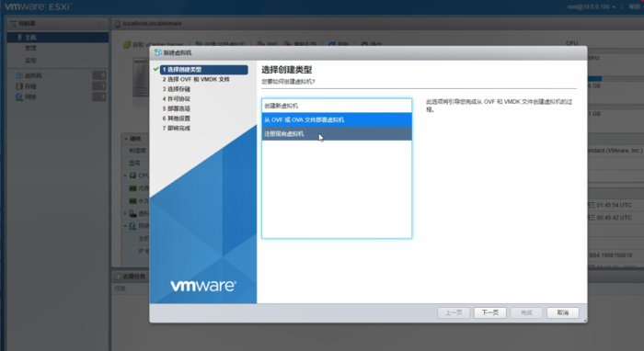Collapse the 硬件 hardware section
This screenshot has width=644, height=351.
click(x=126, y=139)
